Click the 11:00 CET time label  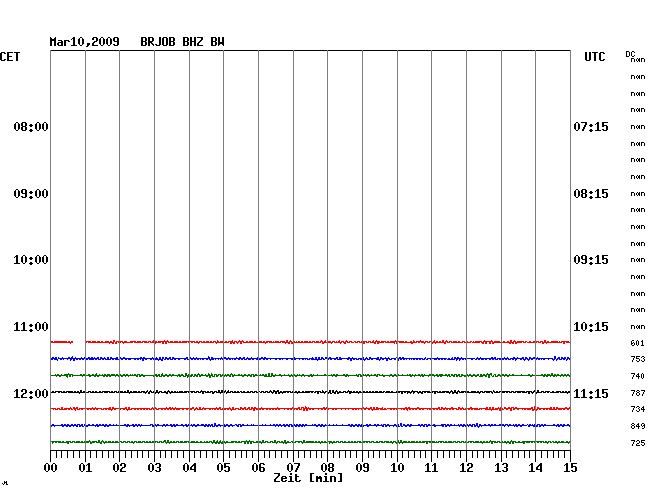point(31,327)
